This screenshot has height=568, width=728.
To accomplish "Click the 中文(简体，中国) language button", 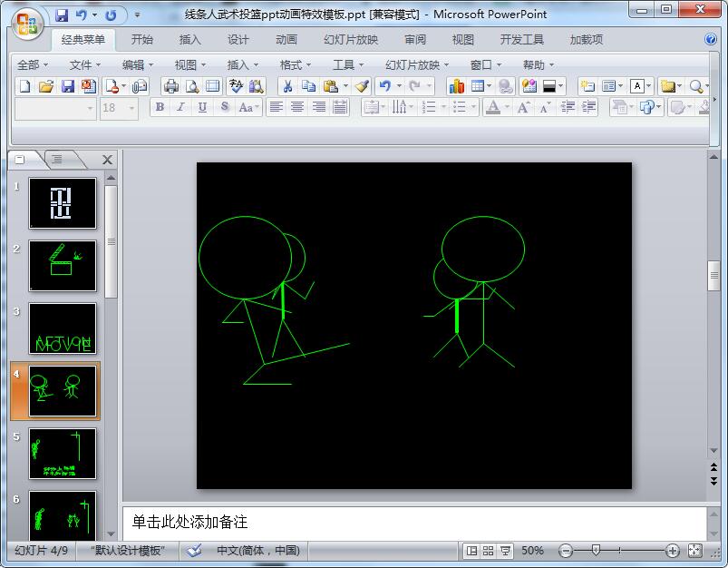I will coord(257,551).
